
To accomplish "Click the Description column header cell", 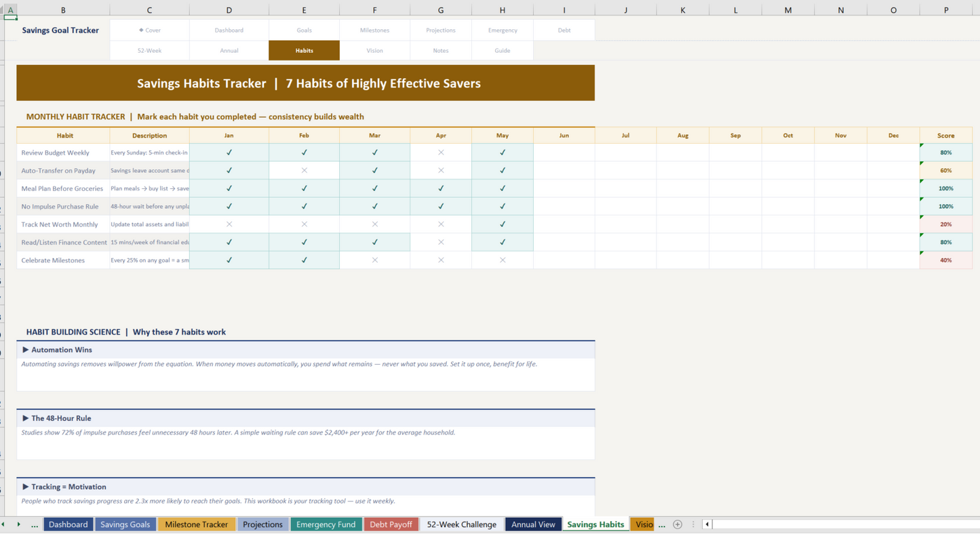I will 150,136.
